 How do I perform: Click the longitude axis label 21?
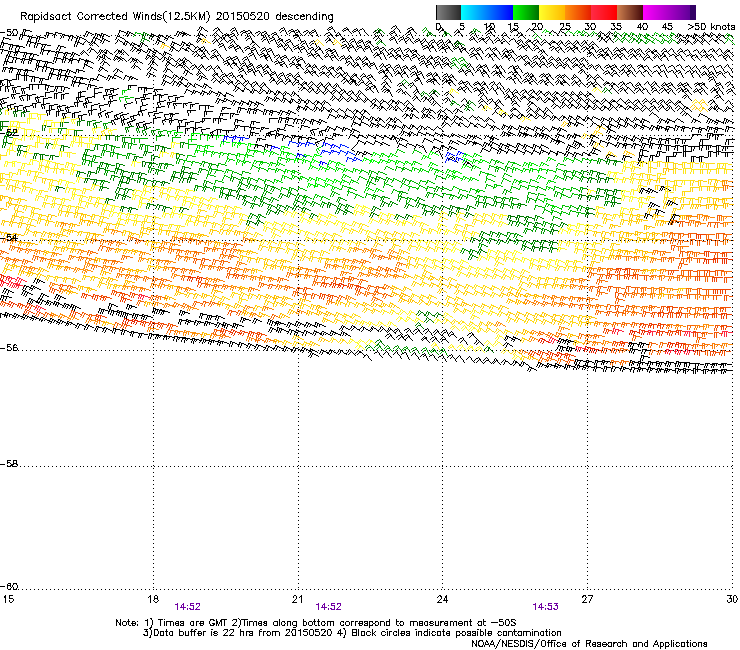pyautogui.click(x=297, y=599)
